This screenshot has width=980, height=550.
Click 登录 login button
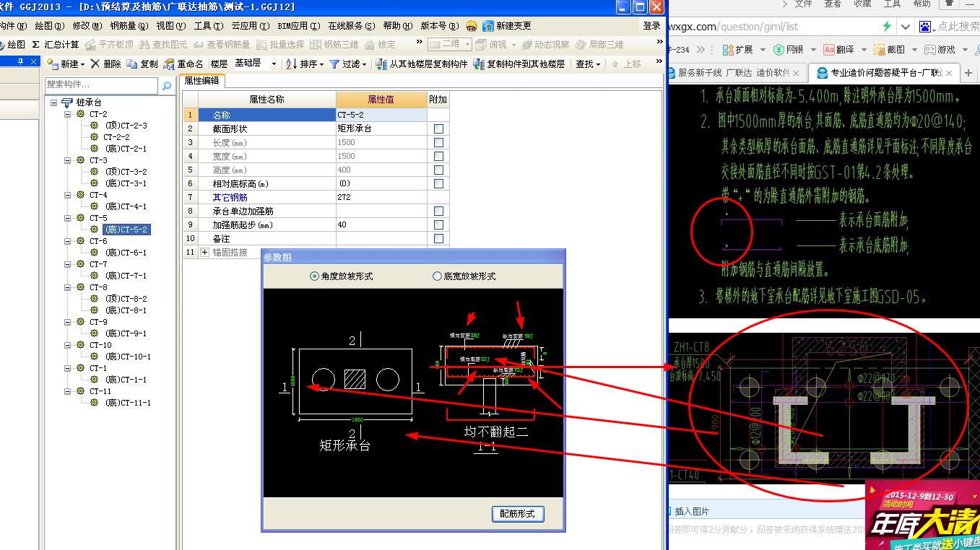click(x=651, y=26)
